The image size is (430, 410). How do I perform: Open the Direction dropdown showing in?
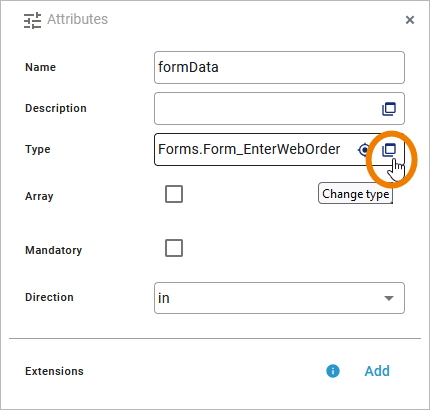(x=279, y=298)
